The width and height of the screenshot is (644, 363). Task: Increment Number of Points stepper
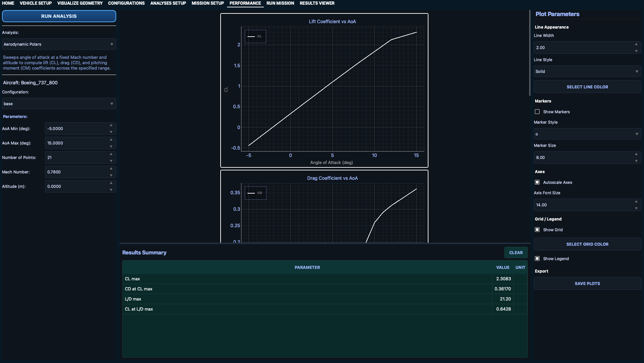coord(111,154)
